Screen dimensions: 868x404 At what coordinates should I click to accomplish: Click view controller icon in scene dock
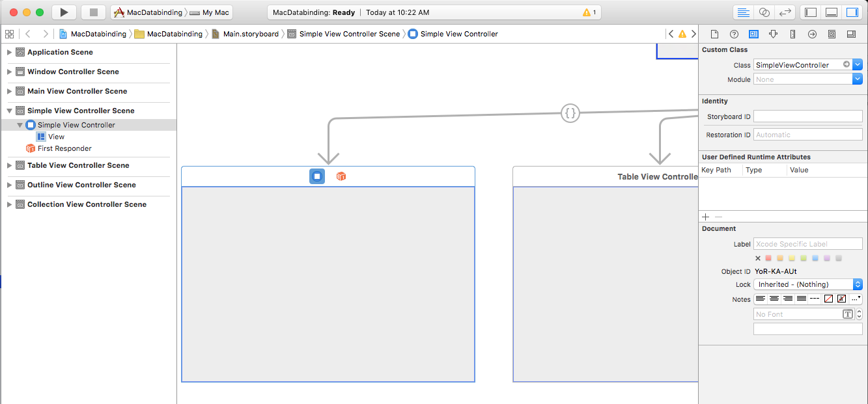(317, 176)
